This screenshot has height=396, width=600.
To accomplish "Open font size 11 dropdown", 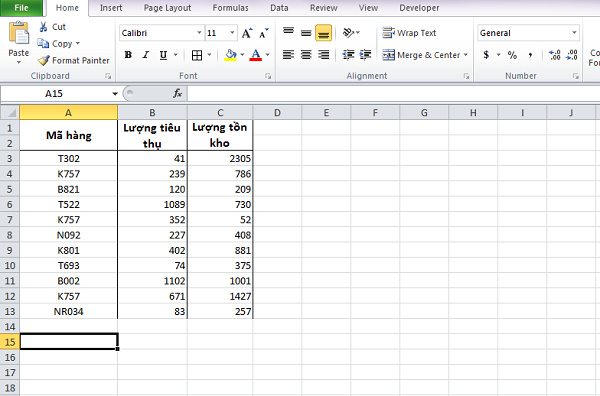I will pyautogui.click(x=232, y=33).
